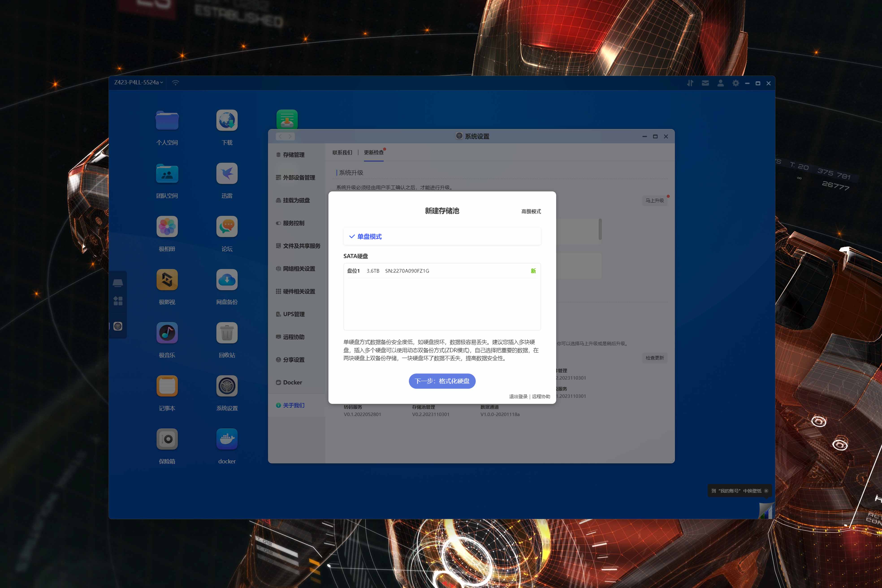Open the mail messages icon in title bar
The image size is (882, 588).
705,83
